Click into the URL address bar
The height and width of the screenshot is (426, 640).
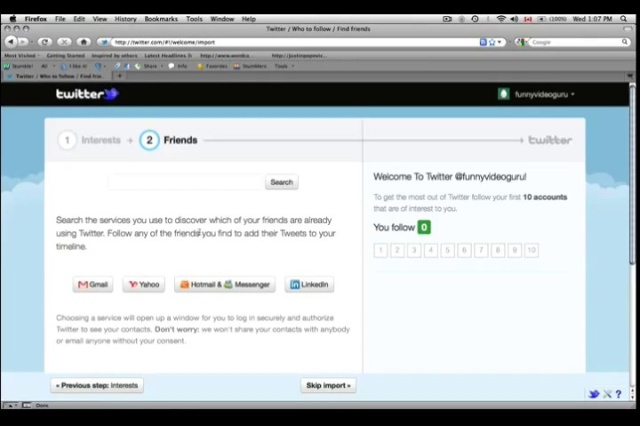[294, 42]
